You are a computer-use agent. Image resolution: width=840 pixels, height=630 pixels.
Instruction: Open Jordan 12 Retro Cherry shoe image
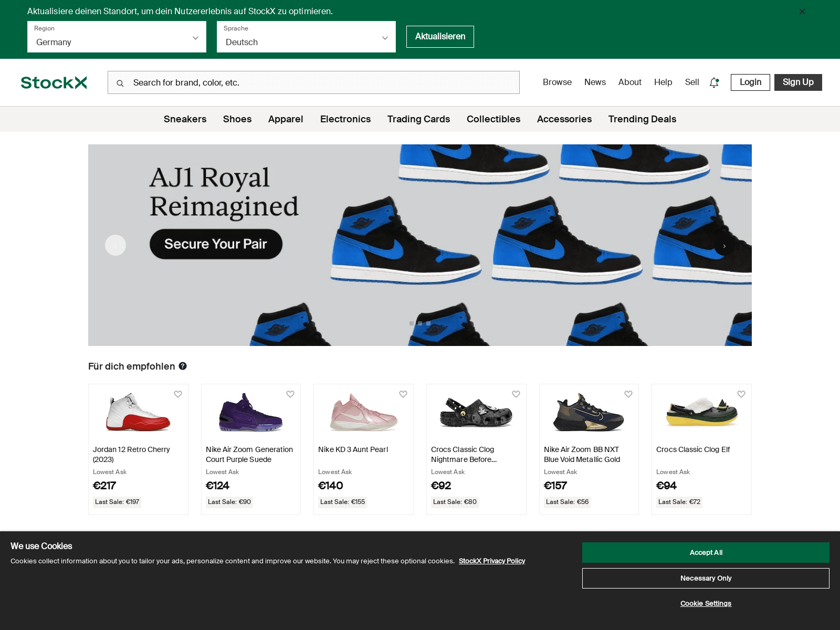click(x=138, y=412)
